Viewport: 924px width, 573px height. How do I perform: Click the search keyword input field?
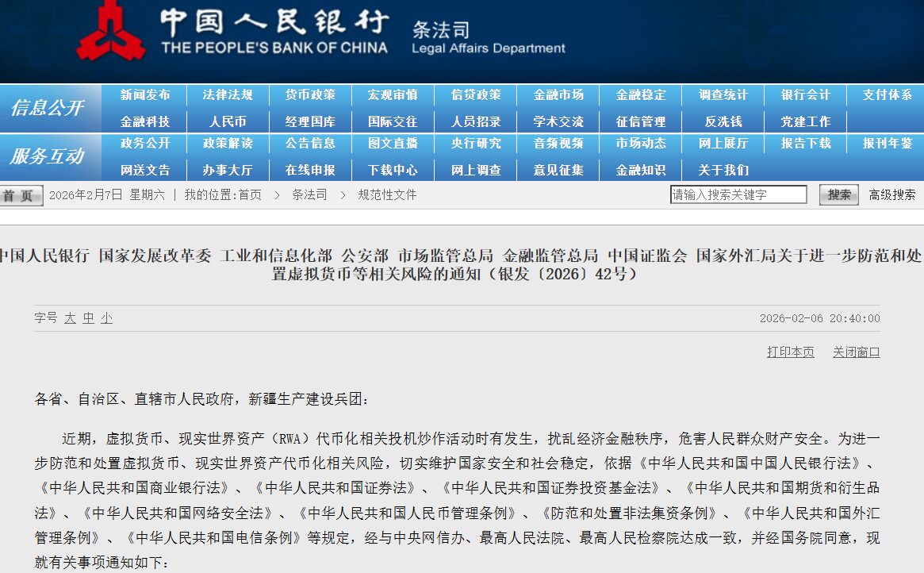[738, 194]
